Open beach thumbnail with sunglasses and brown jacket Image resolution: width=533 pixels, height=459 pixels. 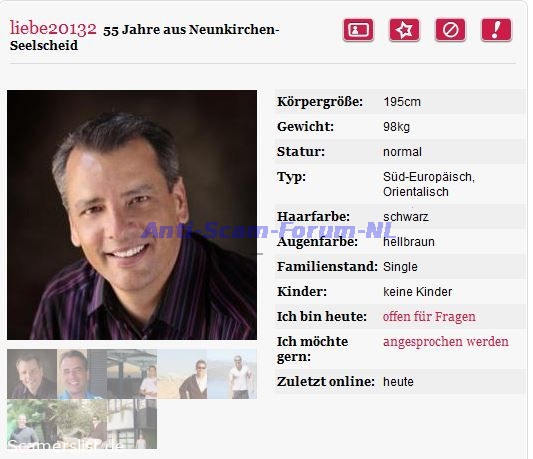coord(182,374)
